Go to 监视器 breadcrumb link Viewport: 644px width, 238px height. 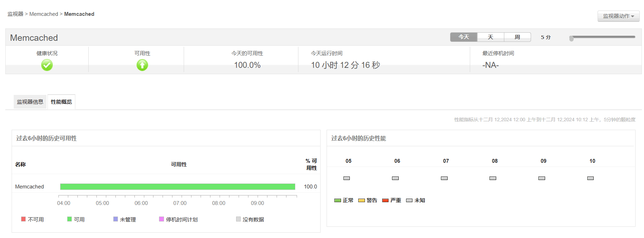[15, 14]
